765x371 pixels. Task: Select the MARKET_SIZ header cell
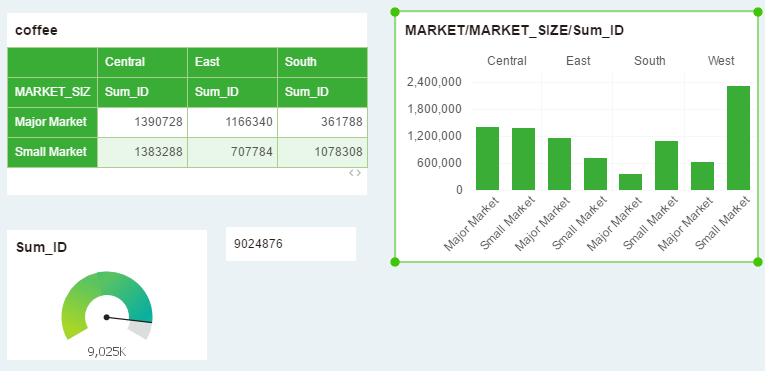[x=52, y=92]
